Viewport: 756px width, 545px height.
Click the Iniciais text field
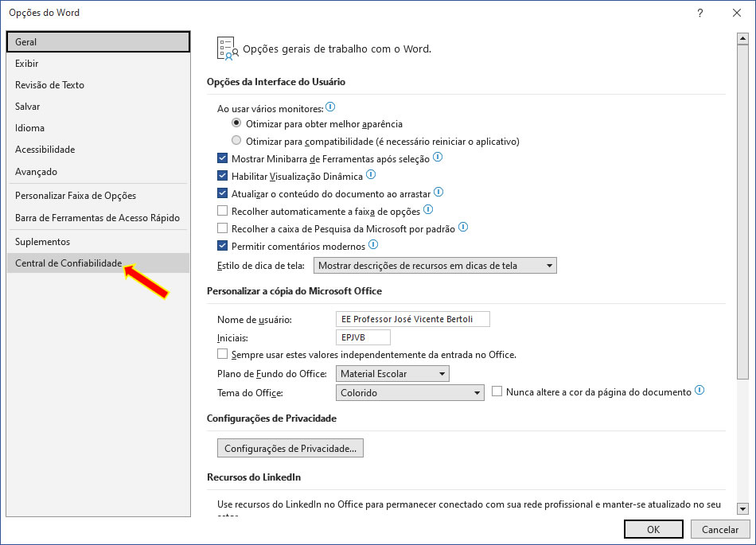tap(363, 337)
